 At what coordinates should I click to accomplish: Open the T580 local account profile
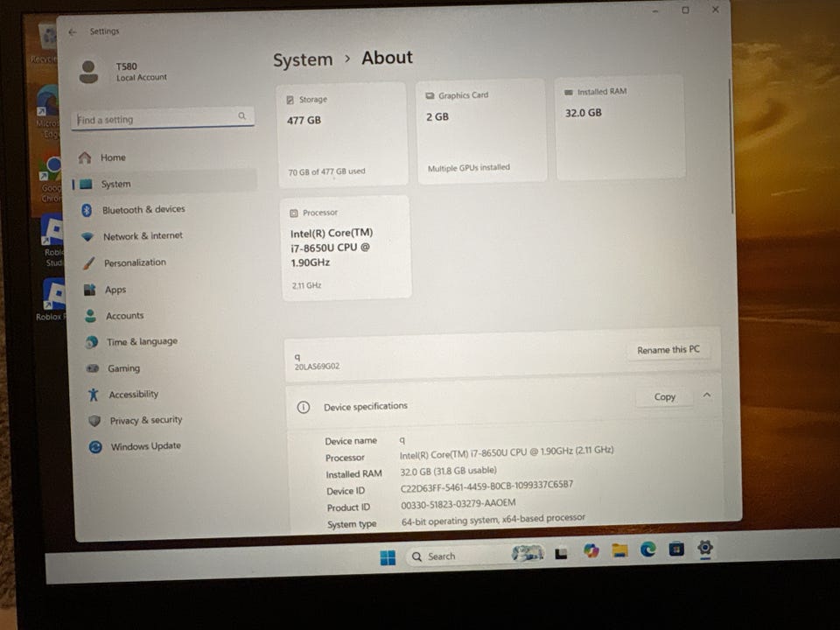(x=123, y=72)
